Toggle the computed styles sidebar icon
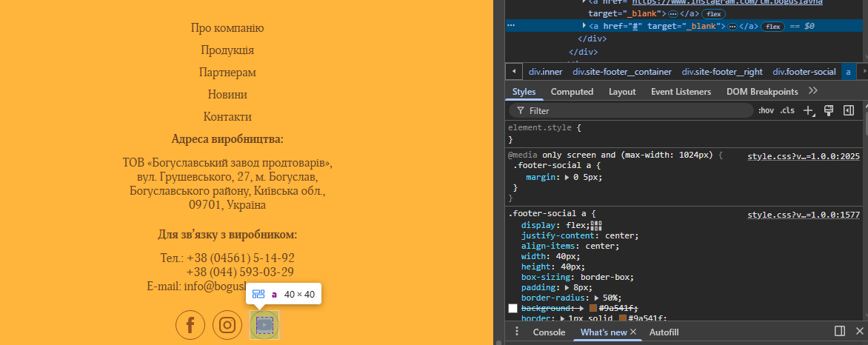Screen dimensions: 868x345 (849, 110)
